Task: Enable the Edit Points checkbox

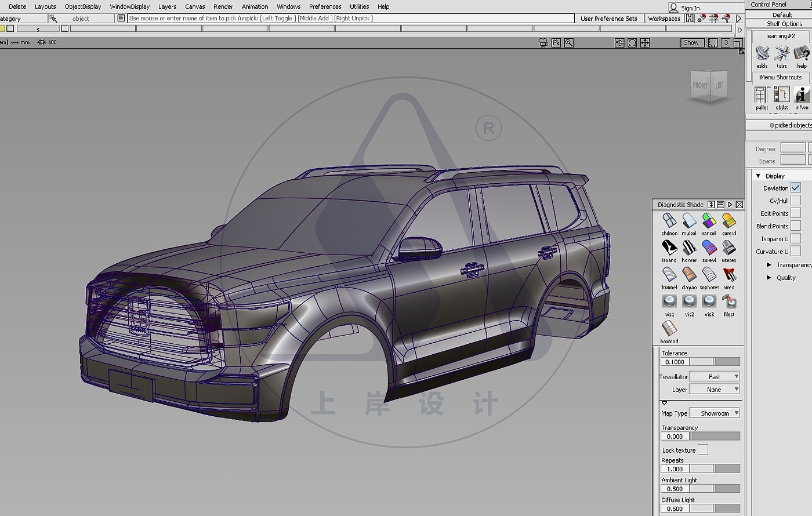Action: click(x=796, y=213)
